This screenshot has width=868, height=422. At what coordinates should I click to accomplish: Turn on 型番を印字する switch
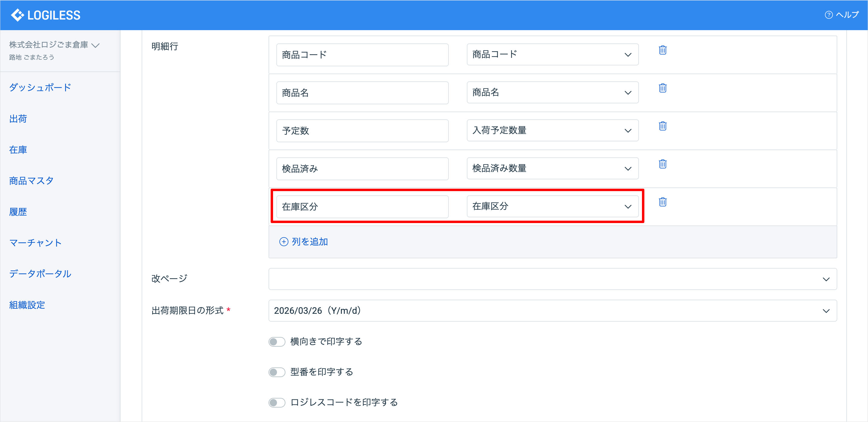click(x=277, y=372)
